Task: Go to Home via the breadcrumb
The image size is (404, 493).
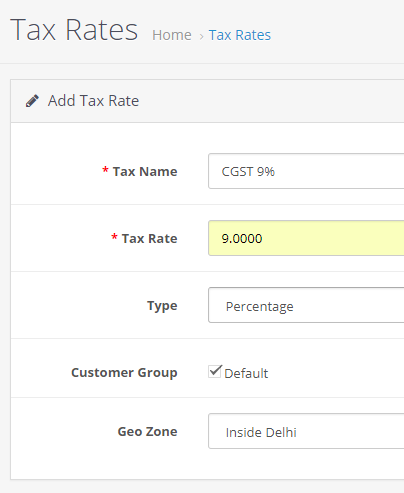Action: point(172,35)
